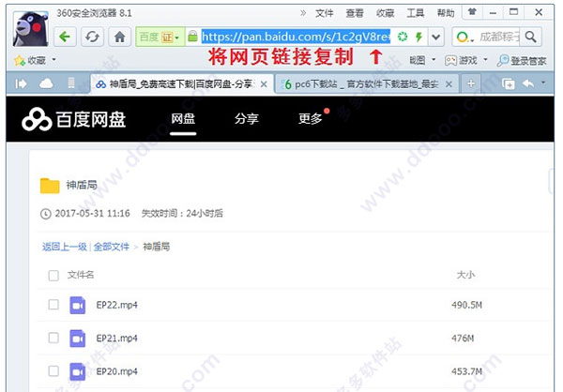
Task: Check the box for EP20.mp4
Action: [x=53, y=370]
